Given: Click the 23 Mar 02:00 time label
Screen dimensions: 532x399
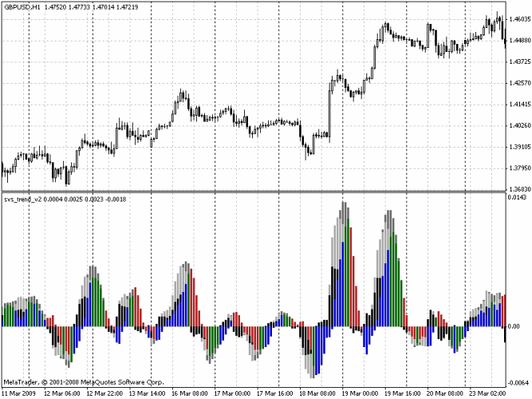Looking at the screenshot, I should tap(486, 393).
